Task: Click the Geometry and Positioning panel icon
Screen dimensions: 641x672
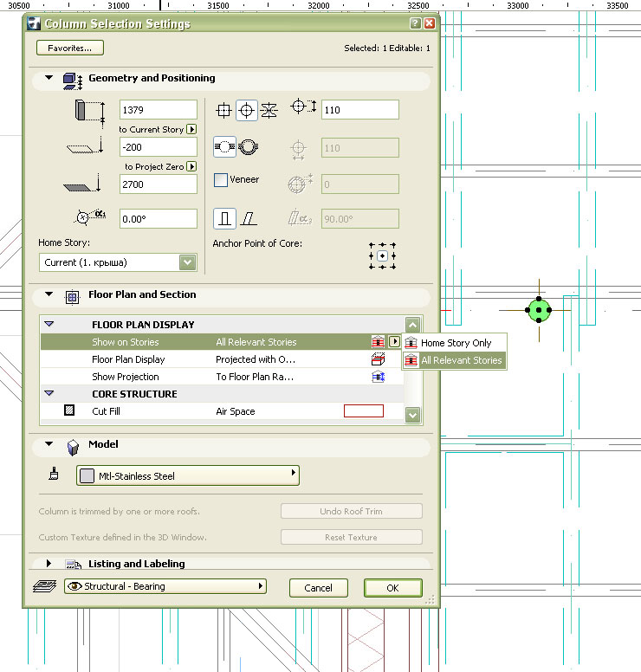Action: 73,81
